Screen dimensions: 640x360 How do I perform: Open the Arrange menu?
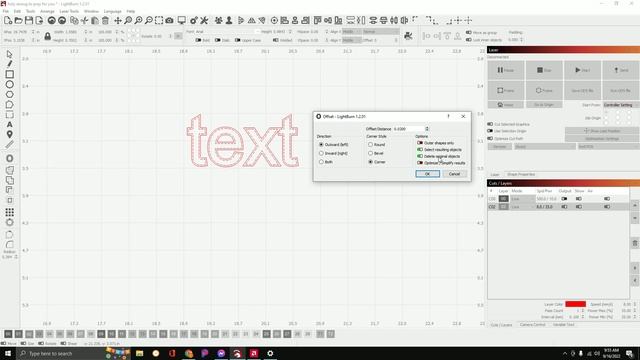pyautogui.click(x=47, y=11)
